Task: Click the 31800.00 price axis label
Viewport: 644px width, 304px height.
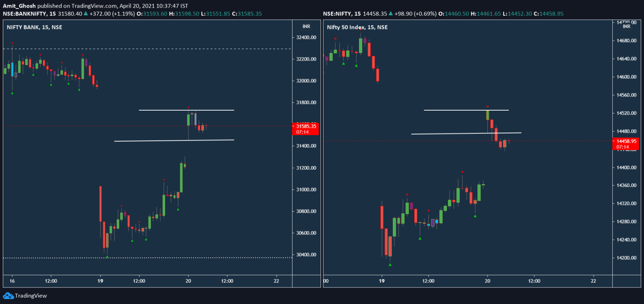Action: [306, 103]
